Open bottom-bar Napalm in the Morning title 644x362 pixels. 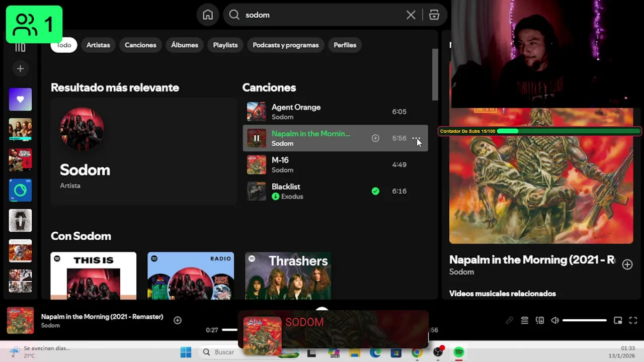click(102, 317)
